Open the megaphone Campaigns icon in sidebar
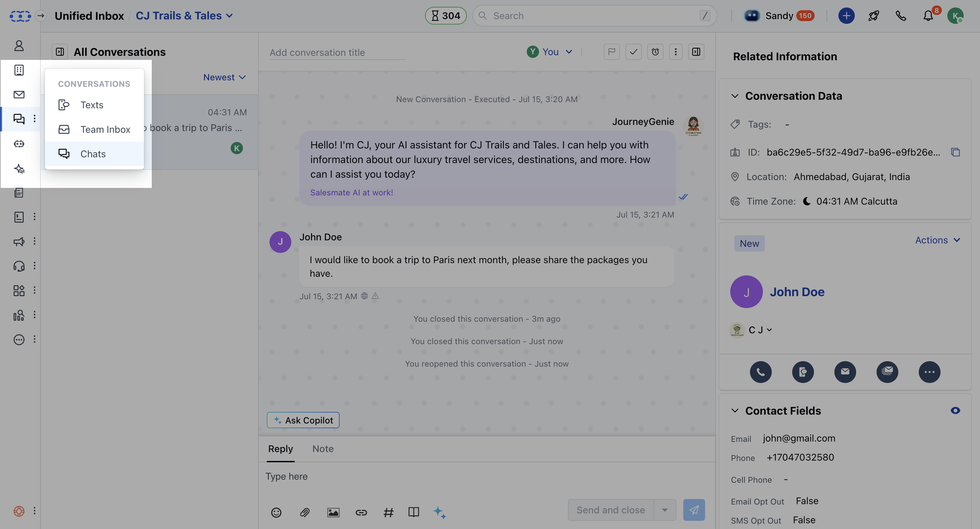This screenshot has width=980, height=529. click(x=19, y=241)
